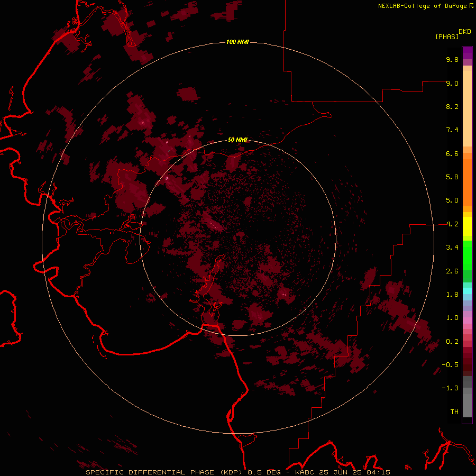This screenshot has height=476, width=476.
Task: Click the 1.8 scale value
Action: 452,295
